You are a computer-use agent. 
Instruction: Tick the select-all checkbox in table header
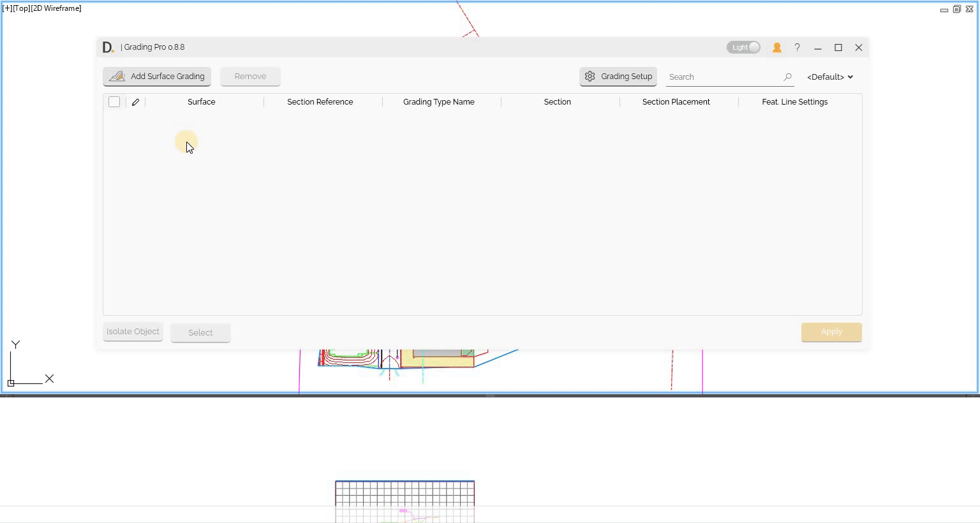pos(114,102)
